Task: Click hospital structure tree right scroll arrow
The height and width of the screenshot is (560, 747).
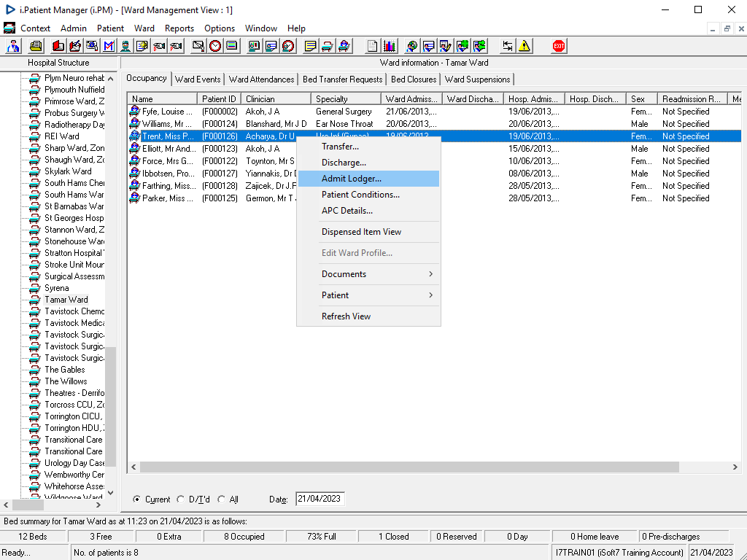Action: tap(98, 505)
